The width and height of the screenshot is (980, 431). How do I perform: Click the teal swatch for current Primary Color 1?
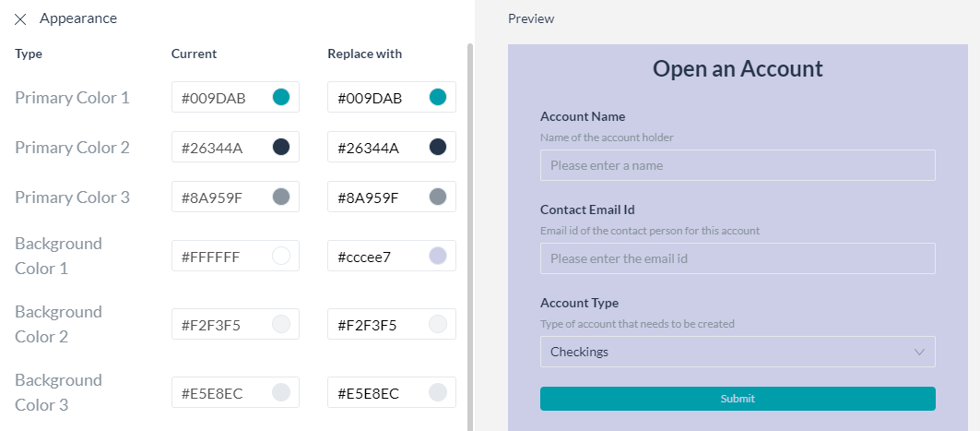coord(281,97)
